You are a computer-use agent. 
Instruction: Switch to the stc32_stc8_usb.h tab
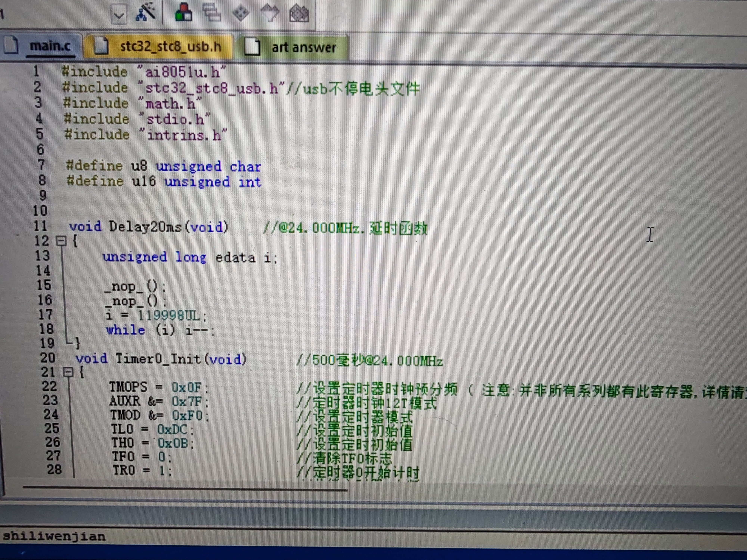[171, 46]
